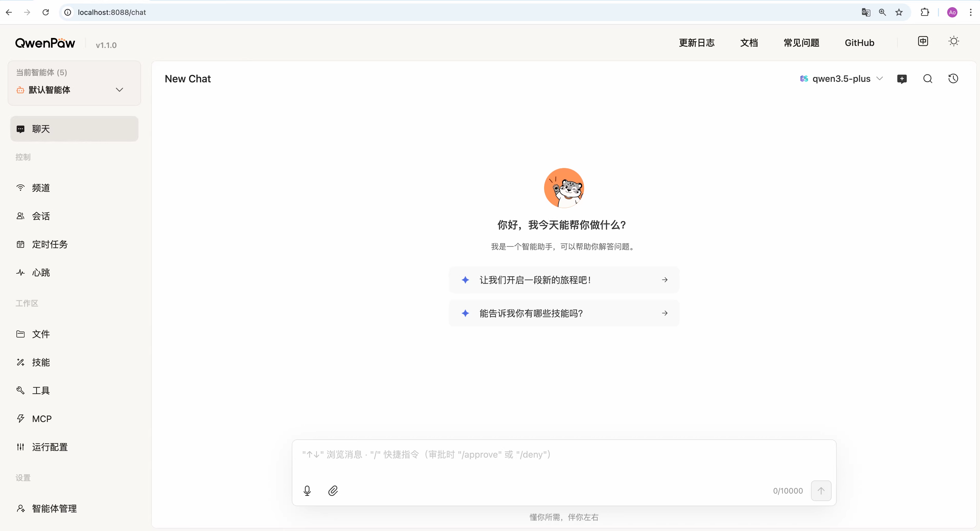This screenshot has height=531, width=980.
Task: Select suggestion 能告诉我你有哪些技能吗?
Action: (564, 313)
